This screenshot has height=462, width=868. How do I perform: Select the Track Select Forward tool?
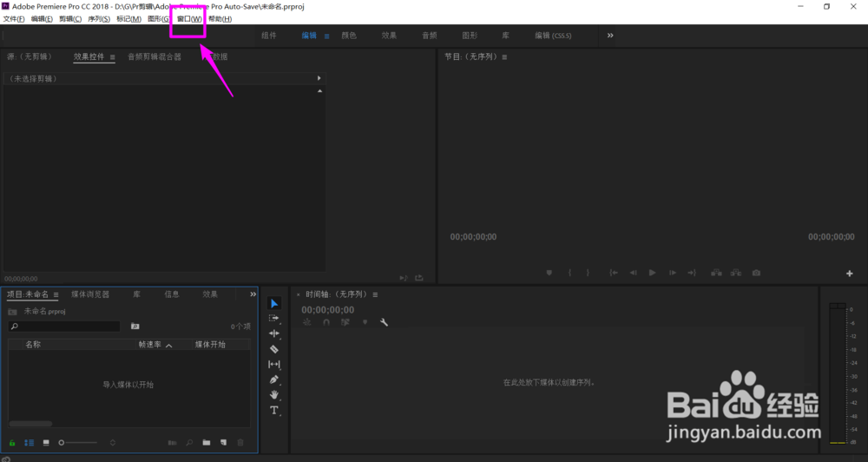pos(274,319)
